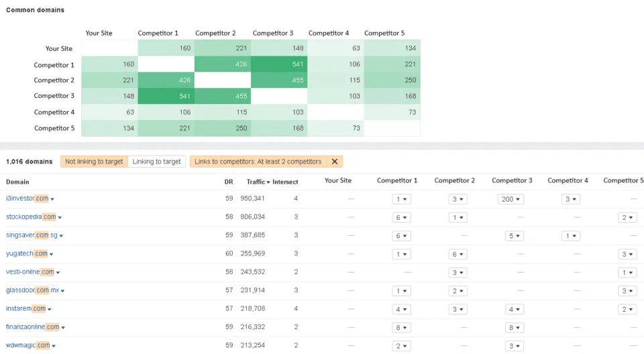Click matrix cell 250 in Competitor 5 row
The height and width of the screenshot is (354, 644).
coord(223,128)
